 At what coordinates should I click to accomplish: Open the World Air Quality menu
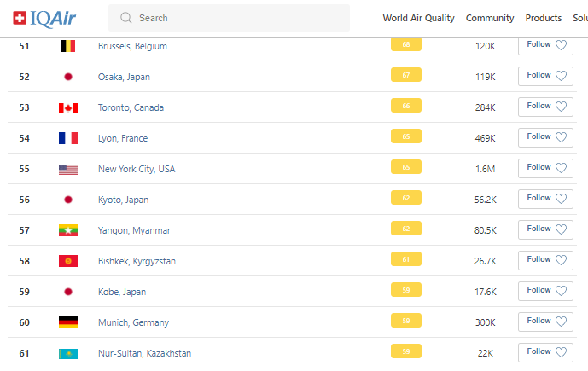tap(418, 18)
